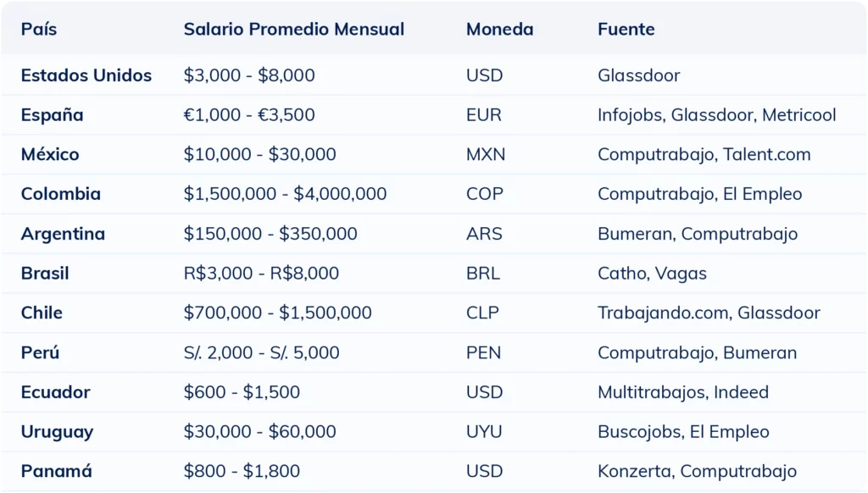Viewport: 868px width, 493px height.
Task: Select Chile's Trabajando.com, Glassdoor source cell
Action: coord(709,313)
